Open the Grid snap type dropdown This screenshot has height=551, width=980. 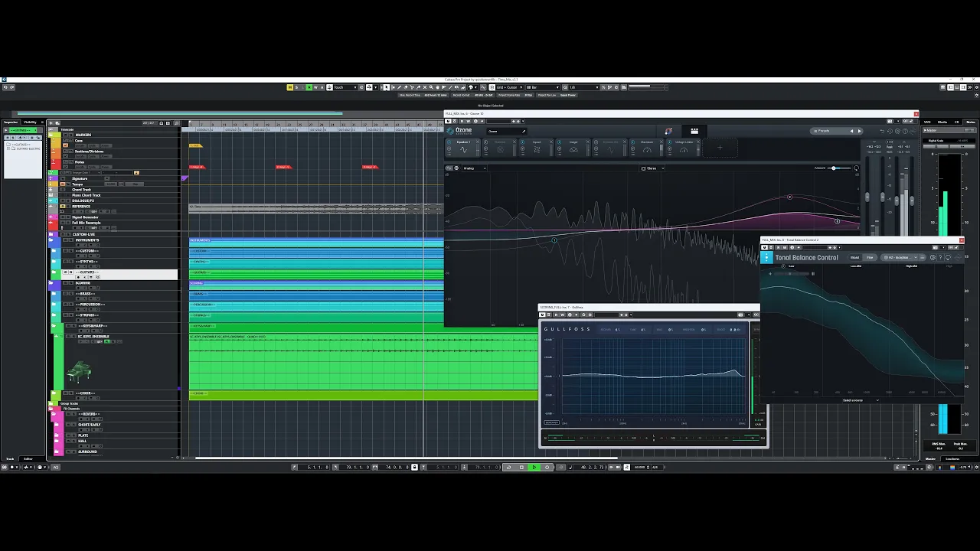(510, 87)
